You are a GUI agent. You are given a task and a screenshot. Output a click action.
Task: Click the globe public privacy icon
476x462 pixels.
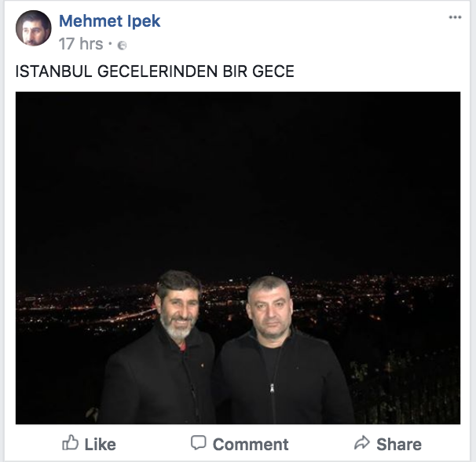coord(122,46)
